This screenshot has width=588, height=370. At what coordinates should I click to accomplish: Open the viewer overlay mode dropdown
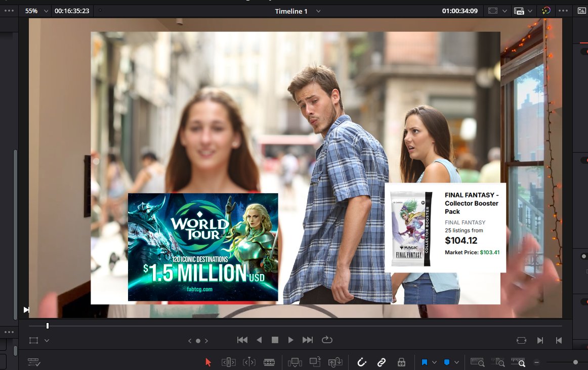pyautogui.click(x=47, y=340)
